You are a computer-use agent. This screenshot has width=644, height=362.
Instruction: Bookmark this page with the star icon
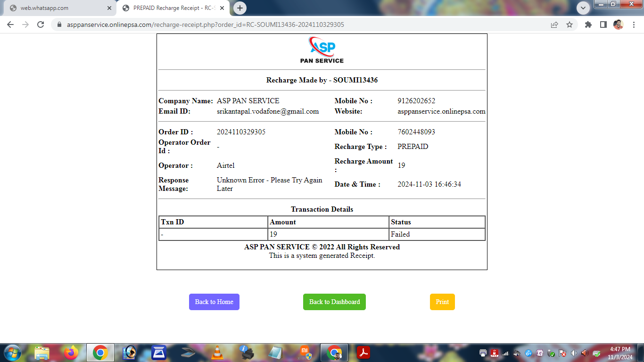570,25
